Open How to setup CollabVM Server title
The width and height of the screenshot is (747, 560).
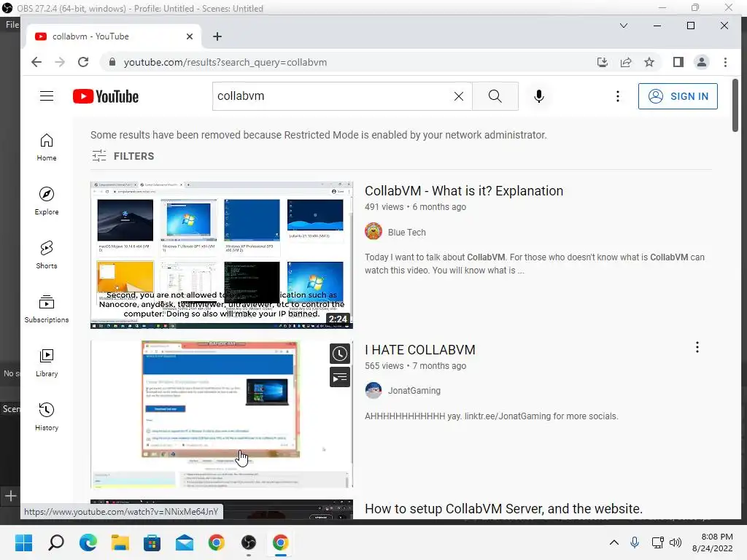pos(503,509)
